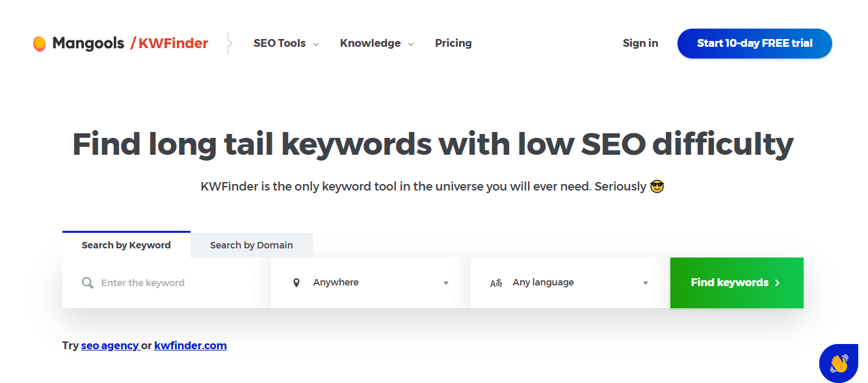Open the Pricing menu item
868x383 pixels.
[453, 44]
